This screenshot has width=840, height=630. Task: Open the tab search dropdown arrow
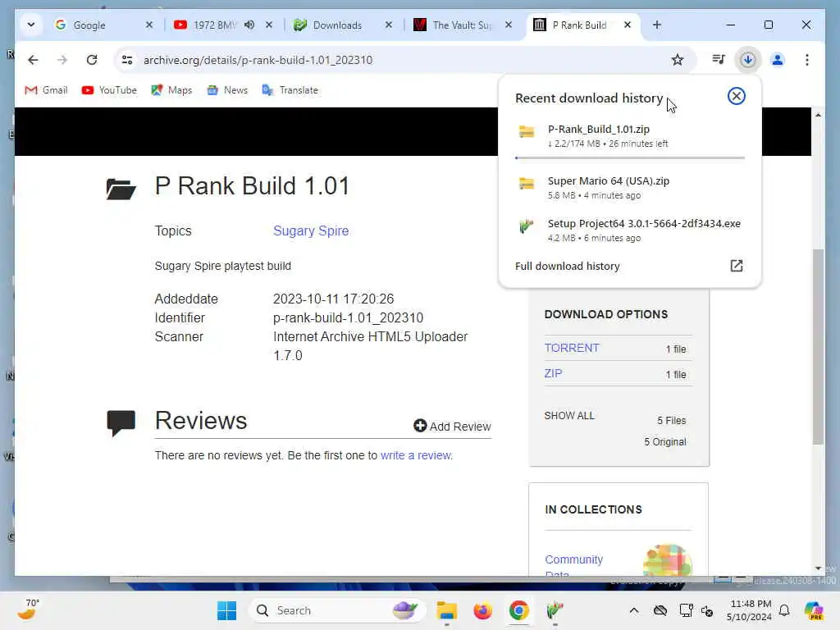pos(31,25)
